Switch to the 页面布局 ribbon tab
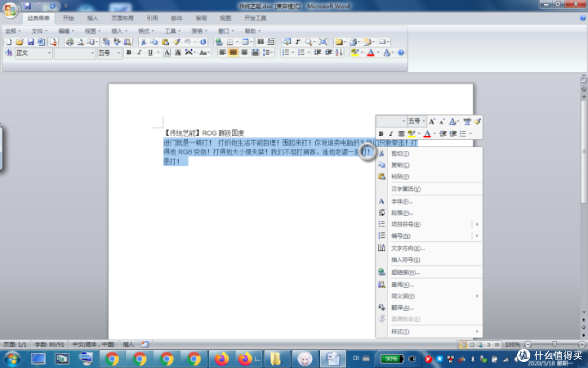The width and height of the screenshot is (588, 368). [x=122, y=18]
